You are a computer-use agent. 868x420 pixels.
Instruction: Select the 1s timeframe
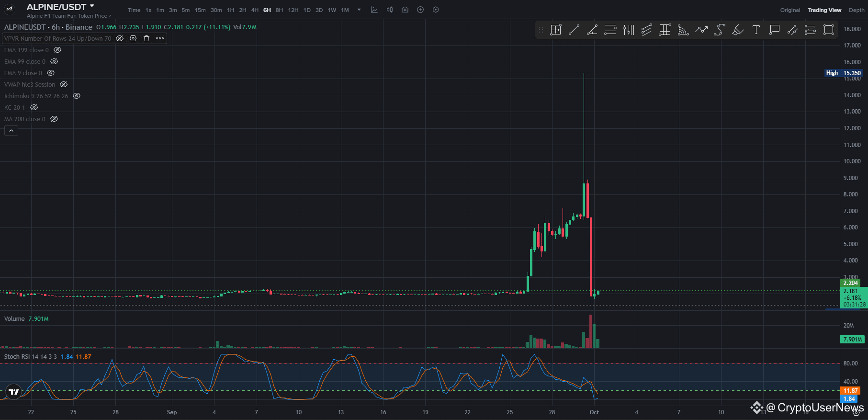click(148, 10)
